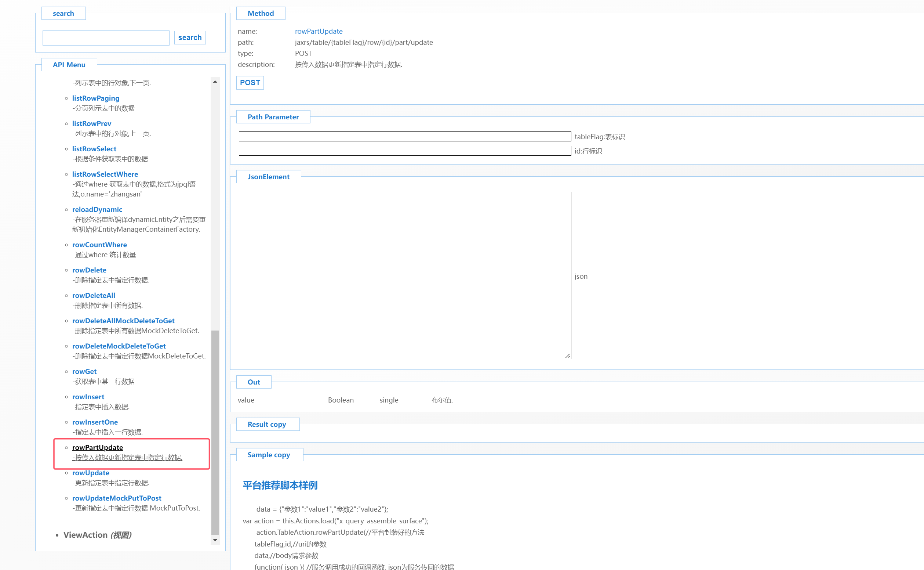Open the rowDelete API link
Screen dimensions: 924x570
click(89, 270)
